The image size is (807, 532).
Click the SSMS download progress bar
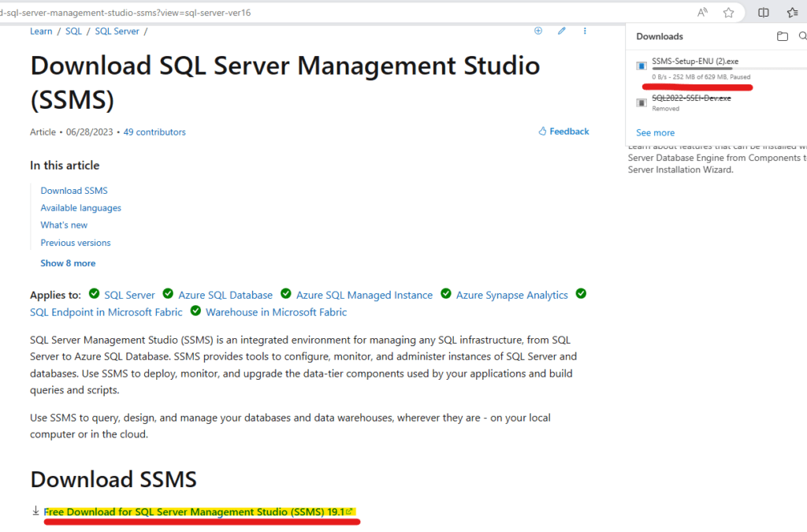729,69
